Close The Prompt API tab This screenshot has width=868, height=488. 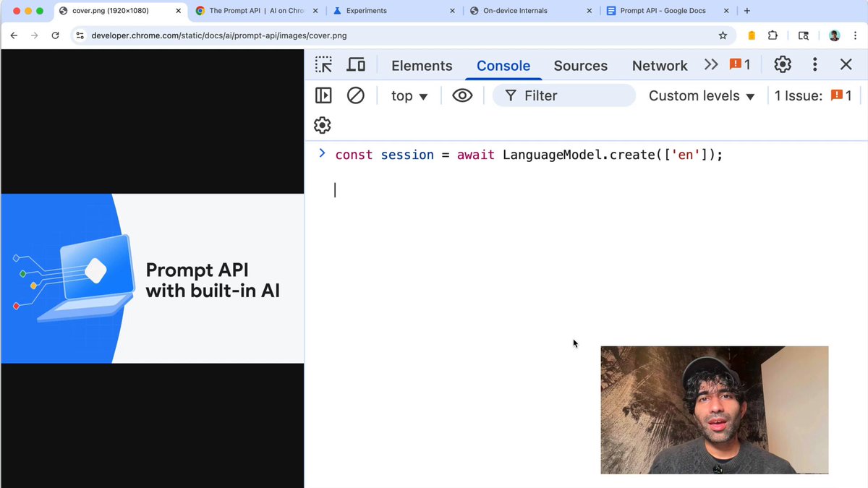click(x=315, y=11)
